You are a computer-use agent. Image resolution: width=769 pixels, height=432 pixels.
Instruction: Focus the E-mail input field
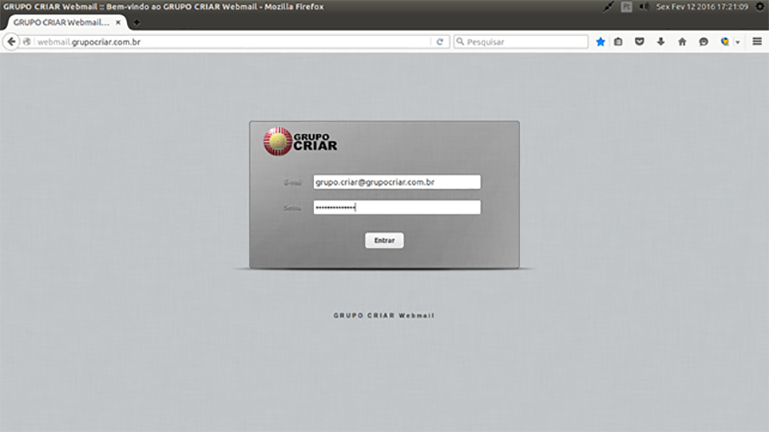[x=397, y=182]
